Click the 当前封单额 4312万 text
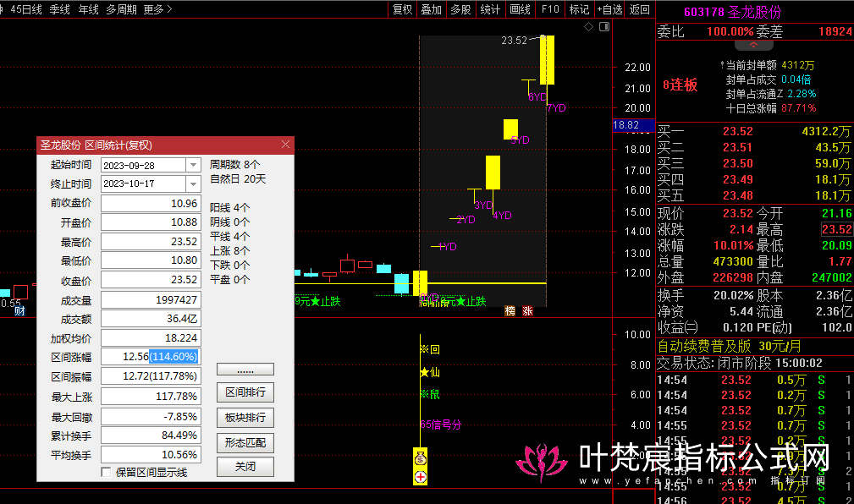854x504 pixels. [x=770, y=65]
